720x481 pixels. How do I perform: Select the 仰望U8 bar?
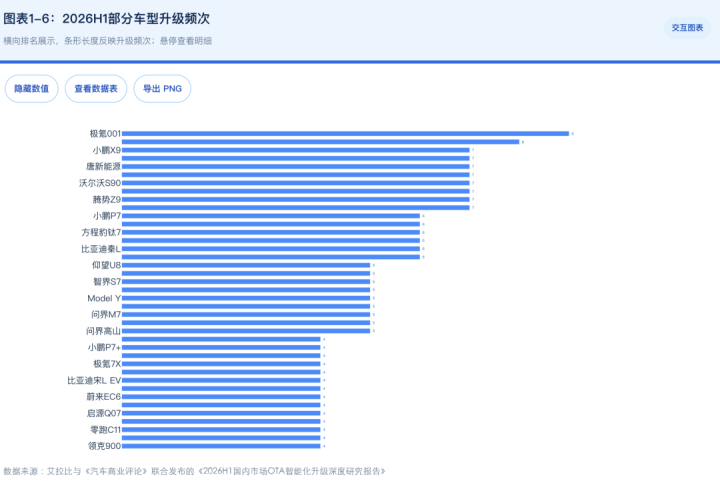(246, 265)
